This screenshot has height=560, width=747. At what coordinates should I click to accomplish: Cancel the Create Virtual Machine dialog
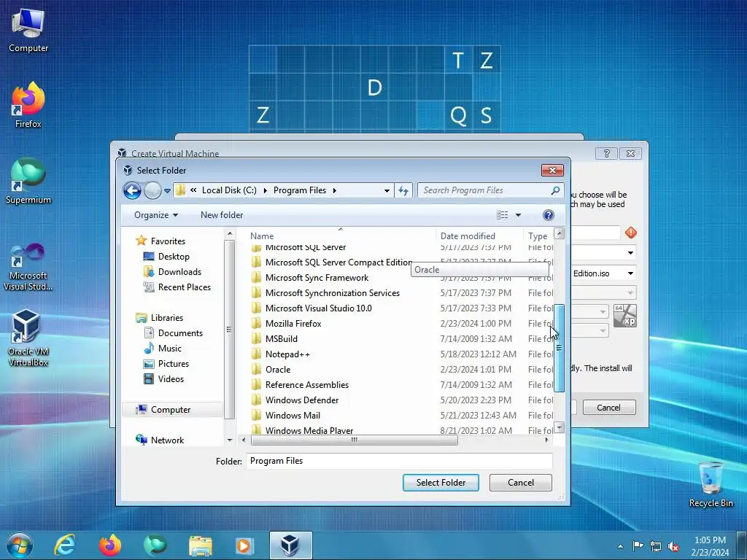(x=609, y=408)
